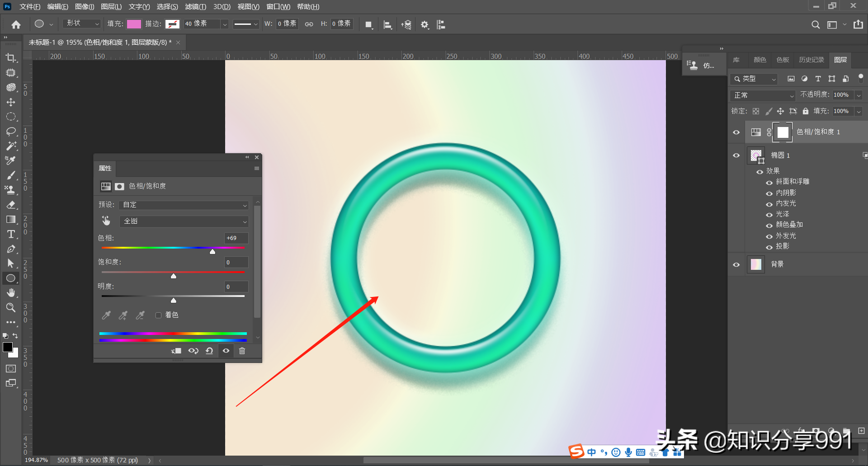Open the 全图 channel range dropdown
This screenshot has width=868, height=466.
pyautogui.click(x=184, y=221)
